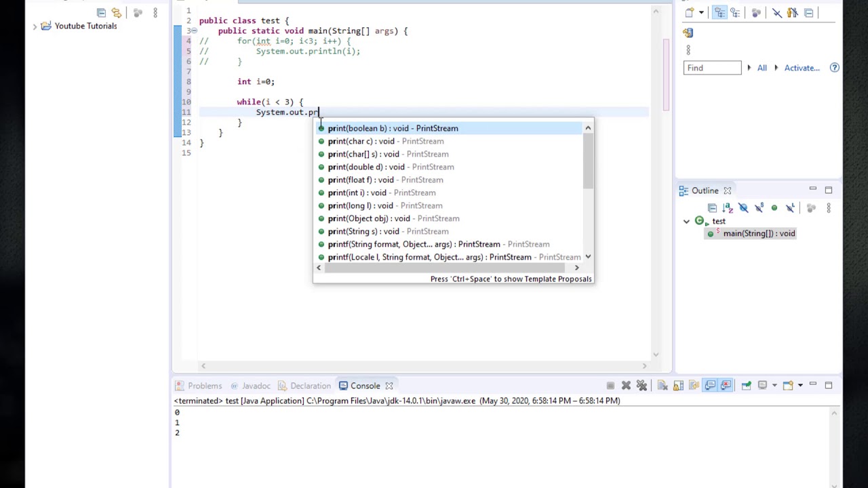Viewport: 868px width, 488px height.
Task: Click All working set link
Action: (762, 68)
